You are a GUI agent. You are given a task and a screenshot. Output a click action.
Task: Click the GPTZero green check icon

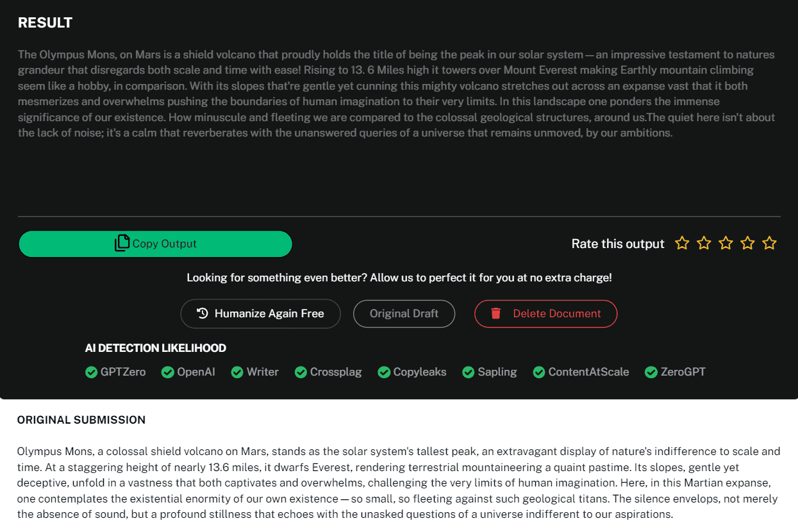(91, 372)
